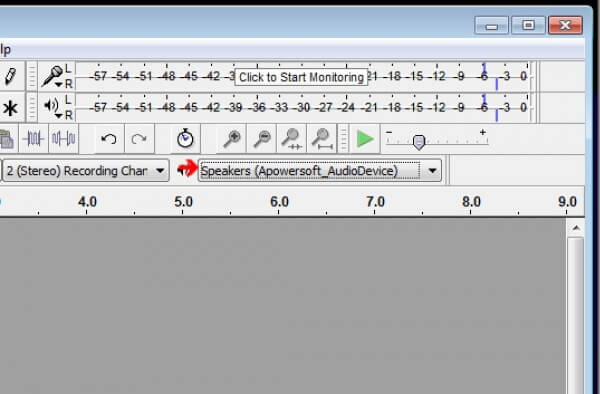The height and width of the screenshot is (394, 600).
Task: Open the microphone recording meter dropdown
Action: tap(53, 77)
